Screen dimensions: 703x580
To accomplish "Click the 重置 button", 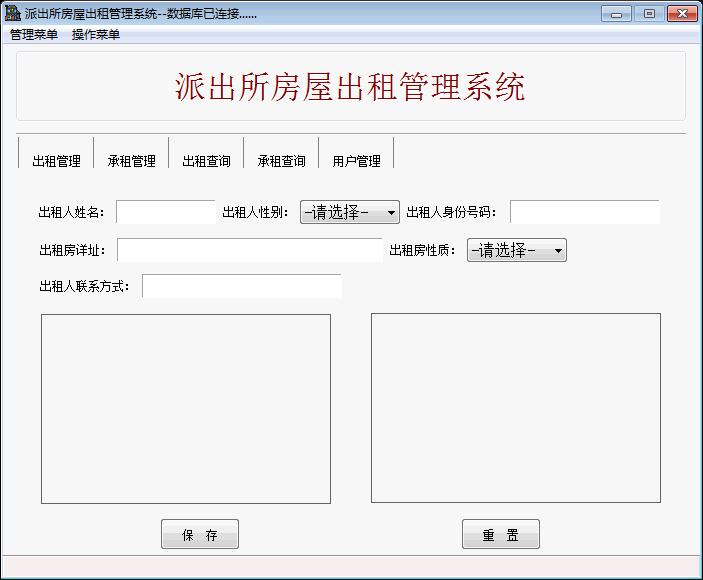I will pos(501,534).
